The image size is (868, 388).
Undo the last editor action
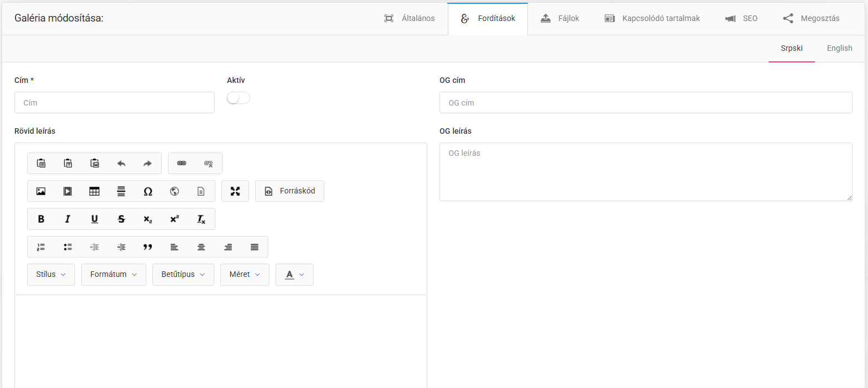121,164
